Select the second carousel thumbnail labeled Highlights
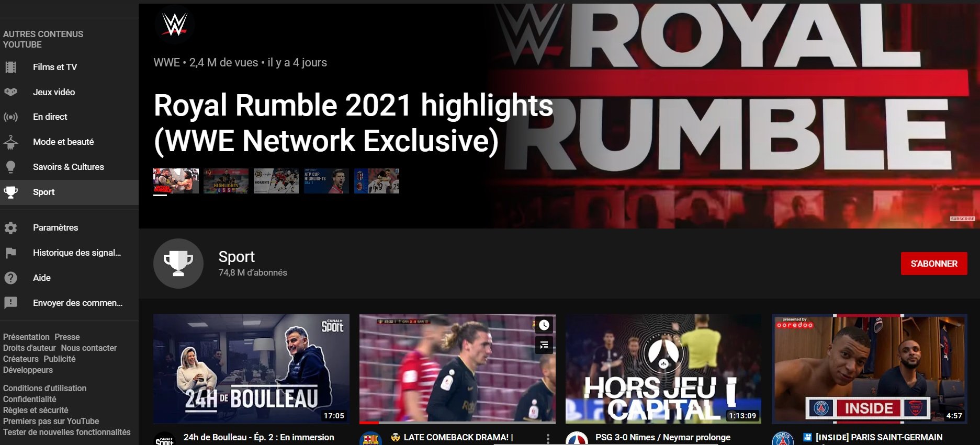This screenshot has width=980, height=445. click(226, 181)
